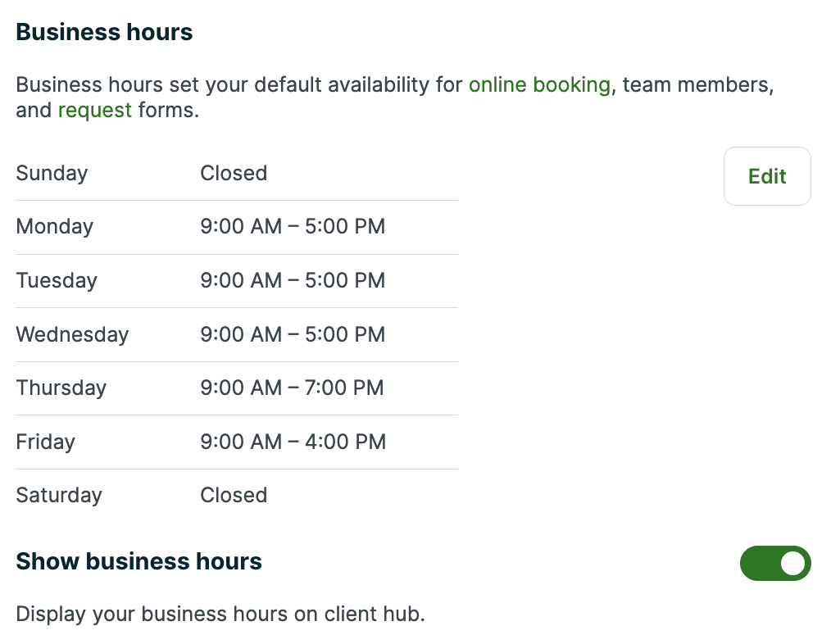Select the Monday row label
The image size is (831, 644).
click(x=54, y=226)
